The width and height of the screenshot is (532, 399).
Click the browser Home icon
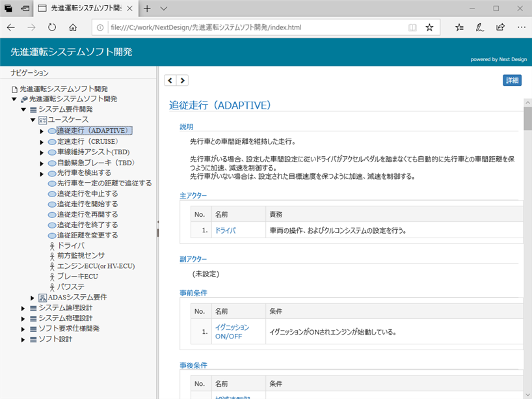pyautogui.click(x=73, y=27)
